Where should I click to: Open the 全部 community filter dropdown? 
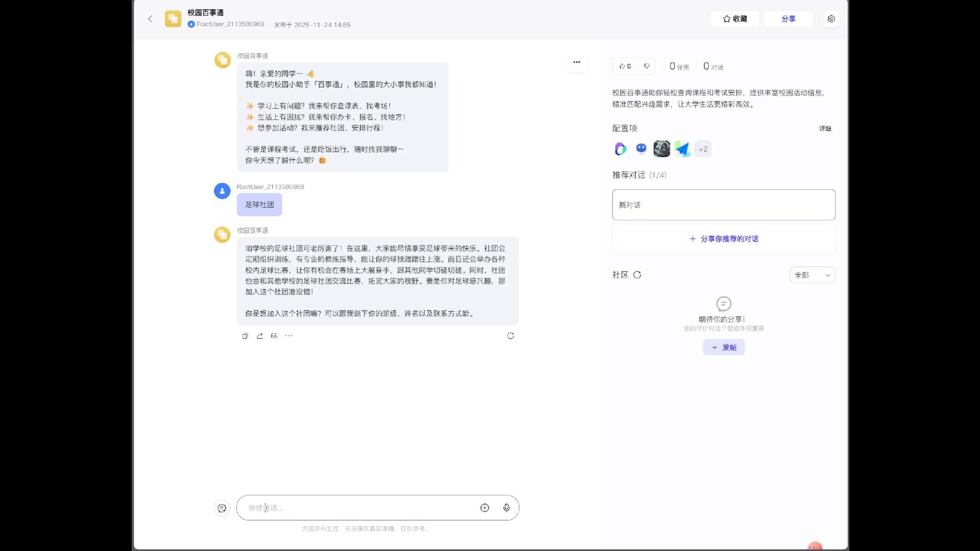[x=812, y=275]
